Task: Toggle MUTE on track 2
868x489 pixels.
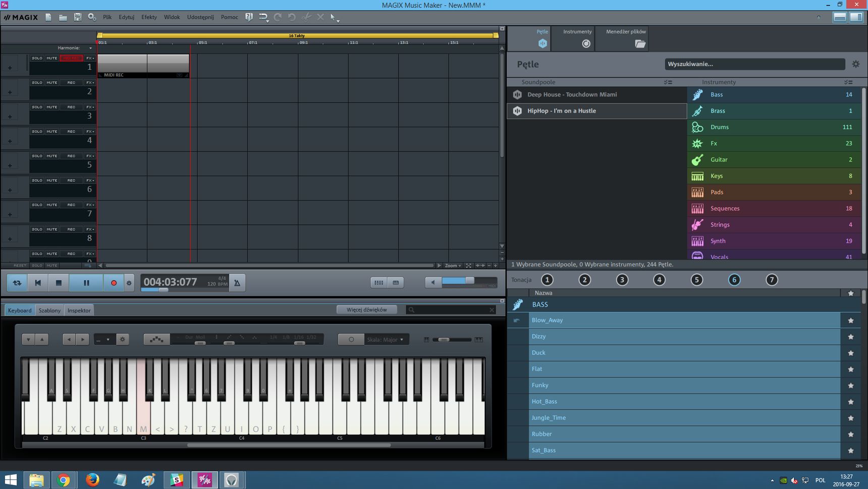Action: pos(52,82)
